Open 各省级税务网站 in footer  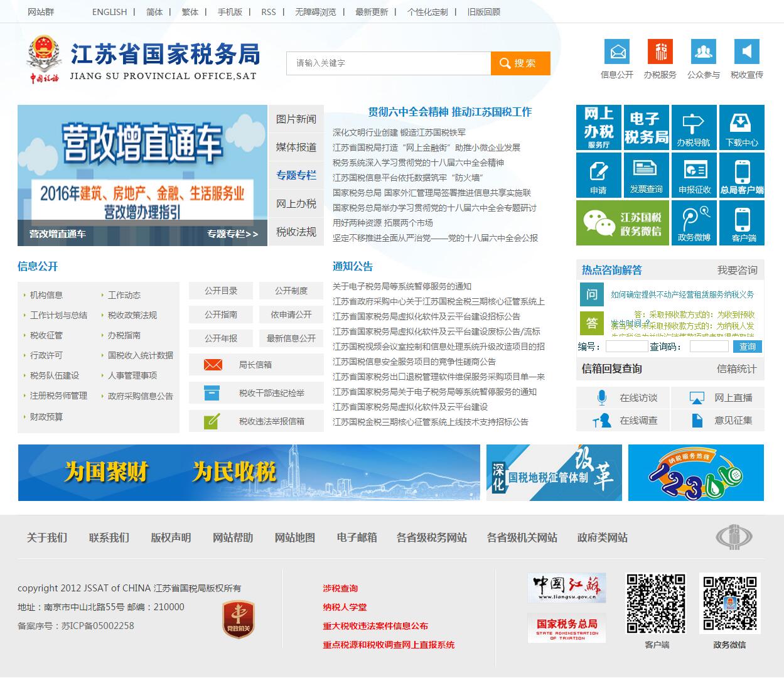(x=432, y=537)
